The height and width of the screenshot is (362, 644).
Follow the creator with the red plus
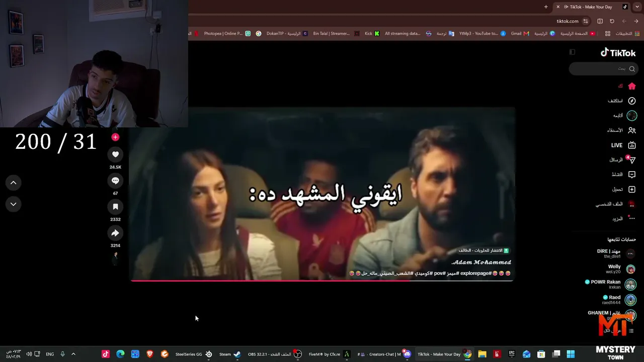[115, 137]
